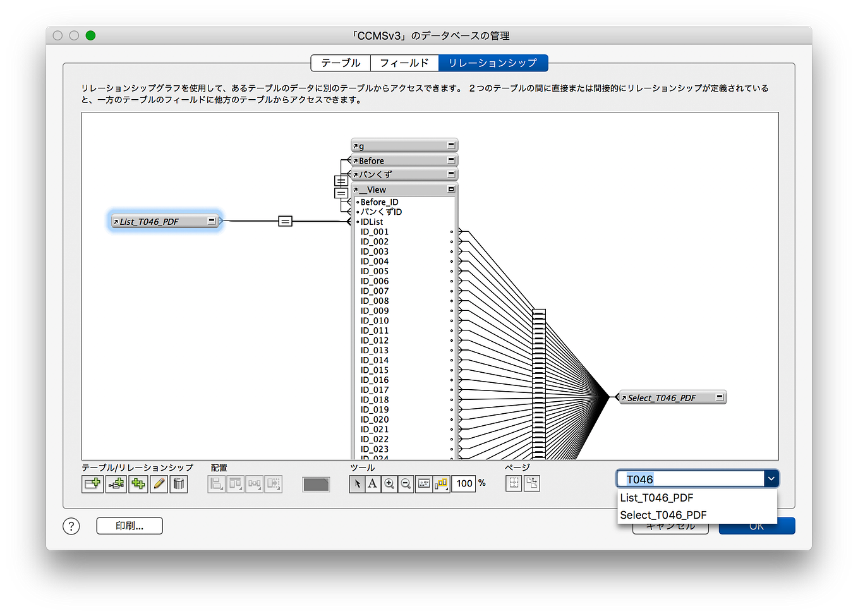
Task: Click the zoom-out magnifier tool
Action: (x=406, y=483)
